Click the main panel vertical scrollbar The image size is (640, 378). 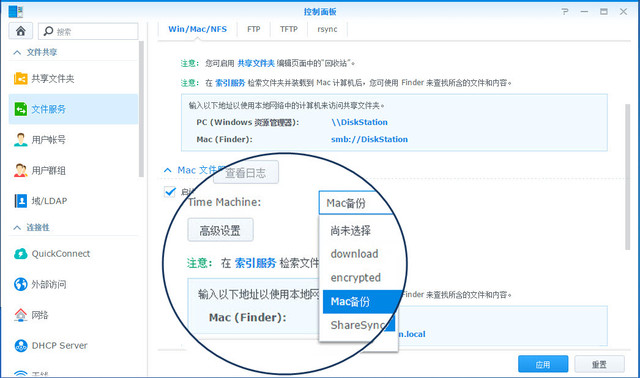(x=627, y=177)
